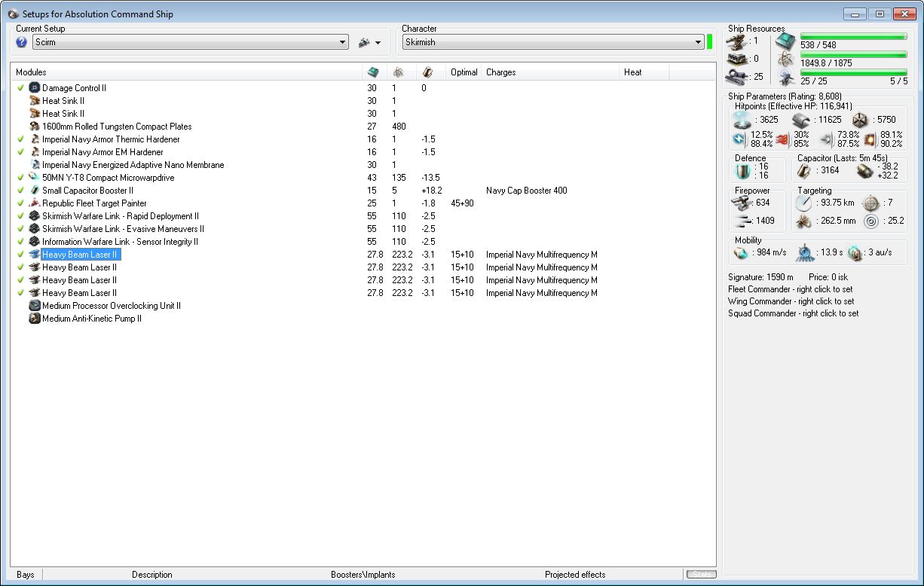Click the Heat column header
The image size is (924, 586).
644,72
